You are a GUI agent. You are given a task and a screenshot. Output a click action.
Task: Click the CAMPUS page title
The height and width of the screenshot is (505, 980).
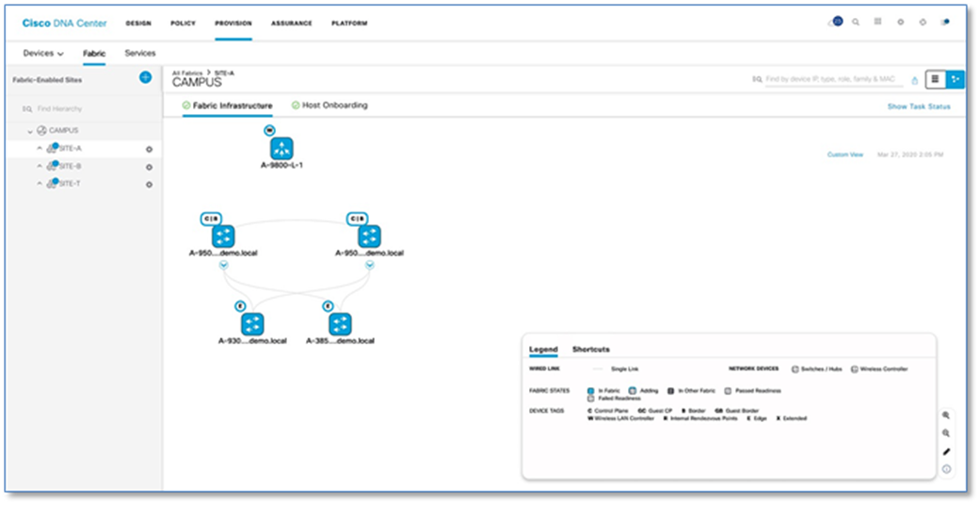(x=197, y=83)
